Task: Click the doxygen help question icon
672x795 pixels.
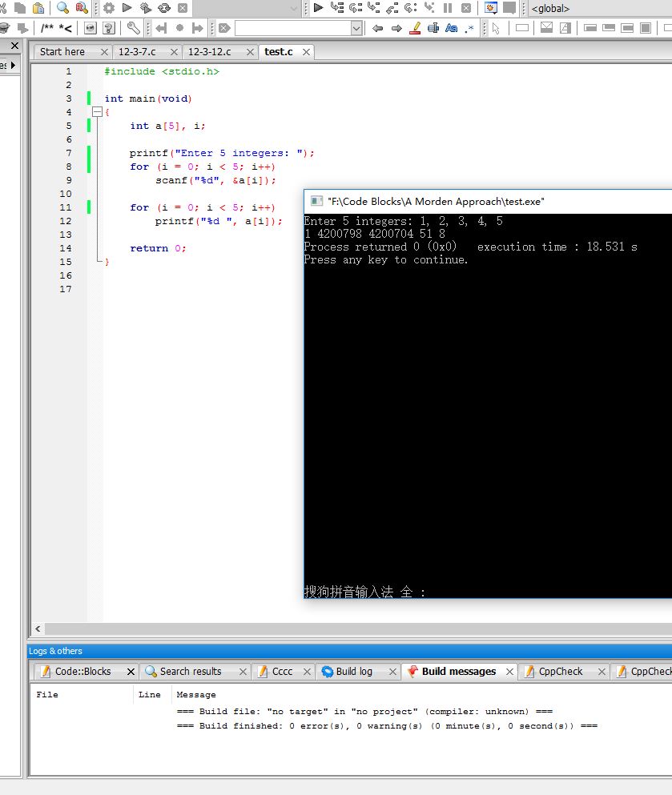Action: click(x=109, y=28)
